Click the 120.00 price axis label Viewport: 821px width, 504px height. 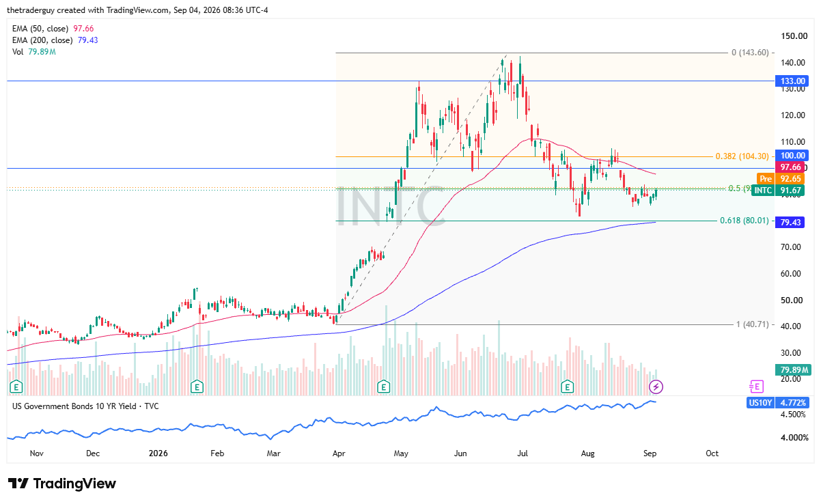pyautogui.click(x=794, y=115)
